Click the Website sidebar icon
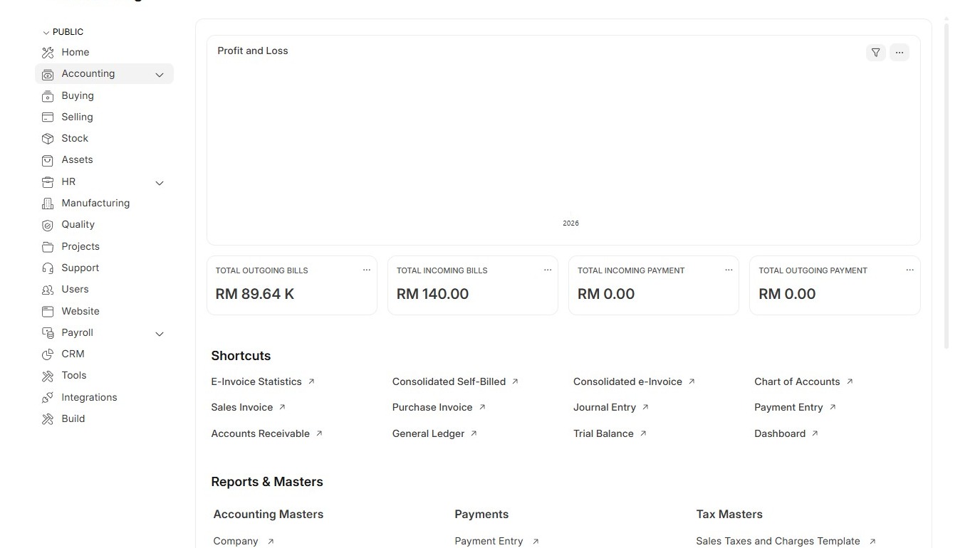 48,312
